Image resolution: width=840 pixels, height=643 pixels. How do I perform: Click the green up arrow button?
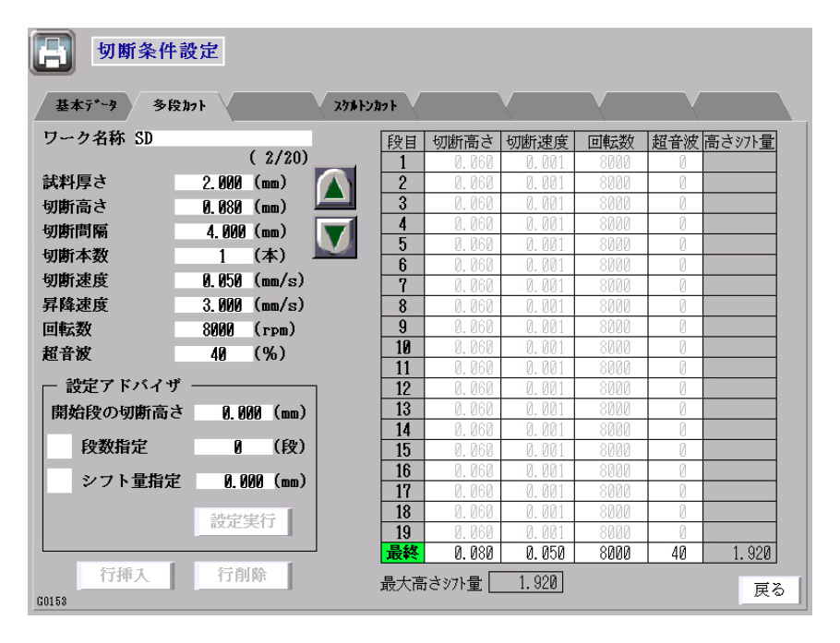click(x=335, y=188)
